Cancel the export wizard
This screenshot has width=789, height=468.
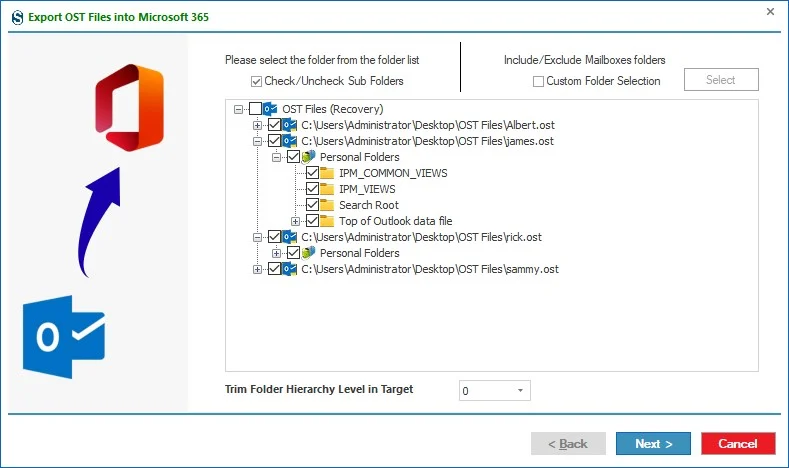click(738, 444)
